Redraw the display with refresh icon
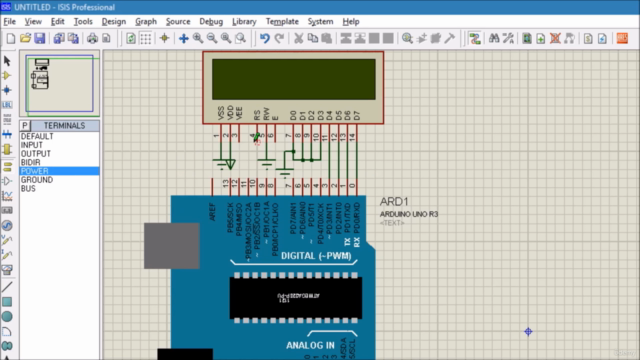This screenshot has height=360, width=640. pos(131,38)
